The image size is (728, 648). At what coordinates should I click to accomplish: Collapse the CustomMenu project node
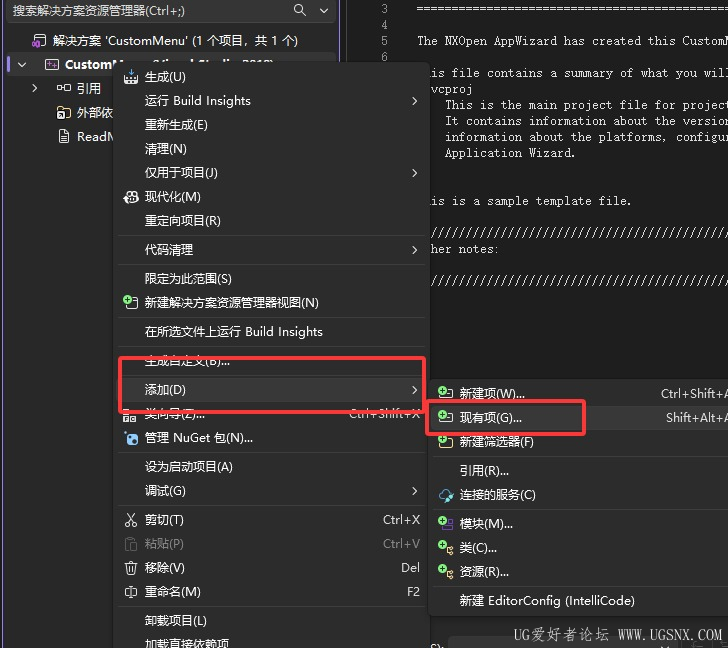point(22,65)
